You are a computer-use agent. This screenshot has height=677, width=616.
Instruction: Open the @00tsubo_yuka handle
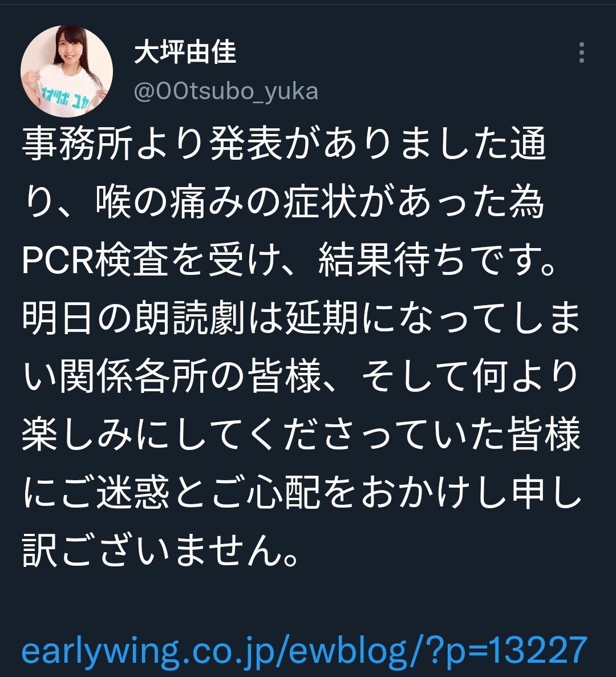click(x=226, y=91)
